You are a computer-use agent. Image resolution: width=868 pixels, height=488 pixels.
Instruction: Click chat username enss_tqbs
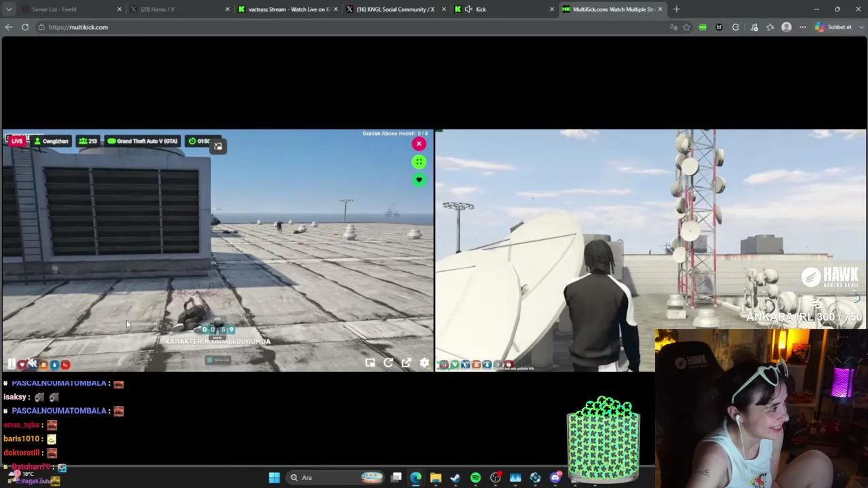(x=22, y=425)
